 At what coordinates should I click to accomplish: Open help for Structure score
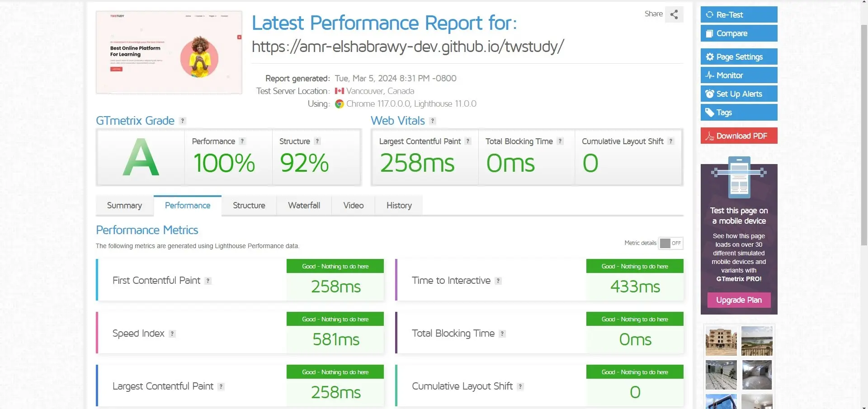coord(317,141)
